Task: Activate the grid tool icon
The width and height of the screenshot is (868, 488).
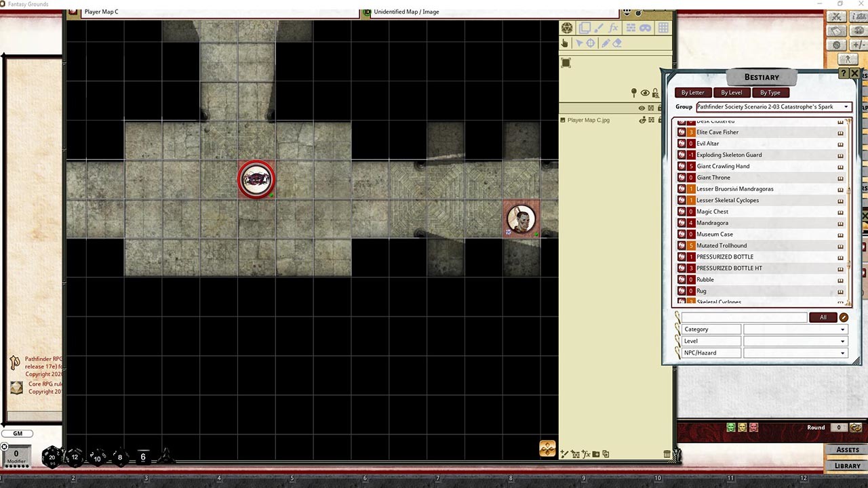Action: point(663,27)
